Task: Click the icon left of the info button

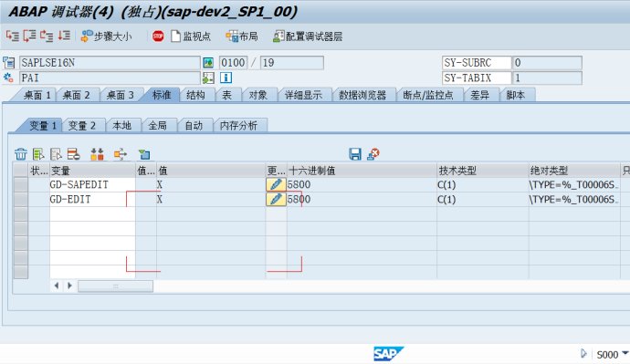Action: 208,78
